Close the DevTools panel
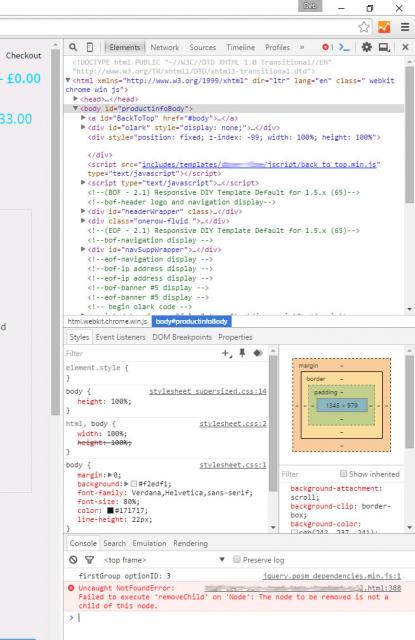 pos(405,47)
